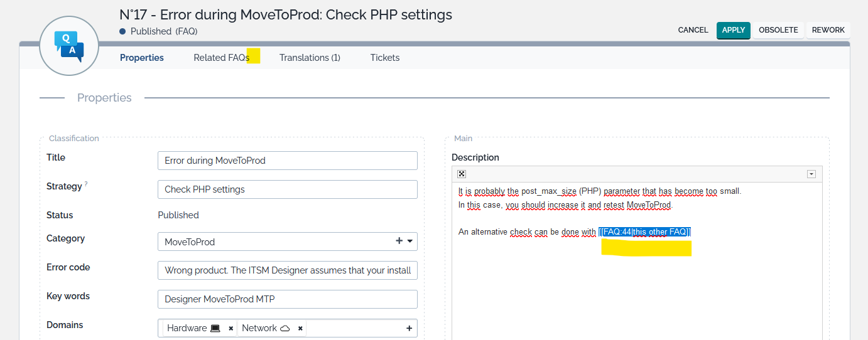
Task: Click the Rework button
Action: (828, 30)
